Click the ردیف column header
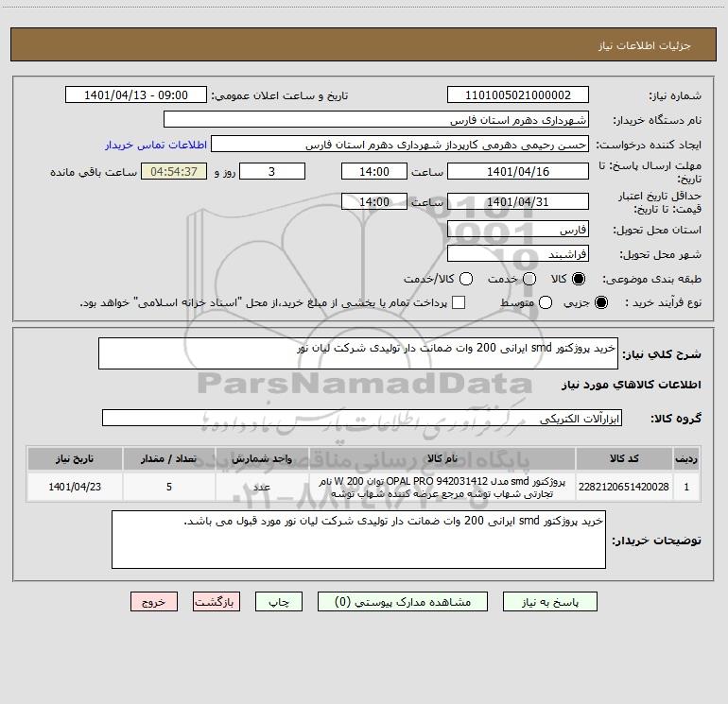 pos(686,458)
